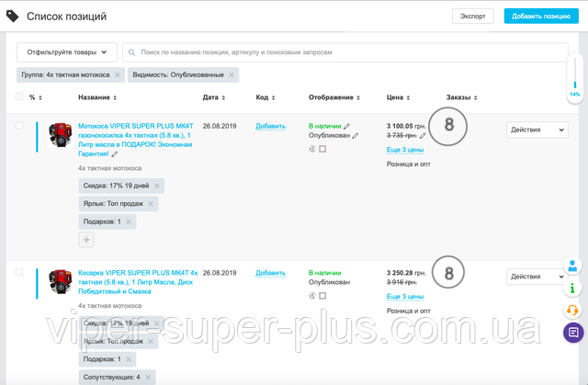The width and height of the screenshot is (588, 385).
Task: Open the Косарка VIPER SUPER PLUS MK4T product link
Action: pos(138,282)
